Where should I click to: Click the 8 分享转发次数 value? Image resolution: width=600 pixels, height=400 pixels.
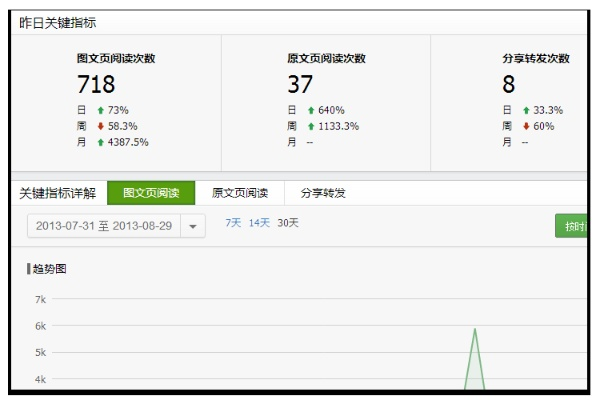coord(509,85)
